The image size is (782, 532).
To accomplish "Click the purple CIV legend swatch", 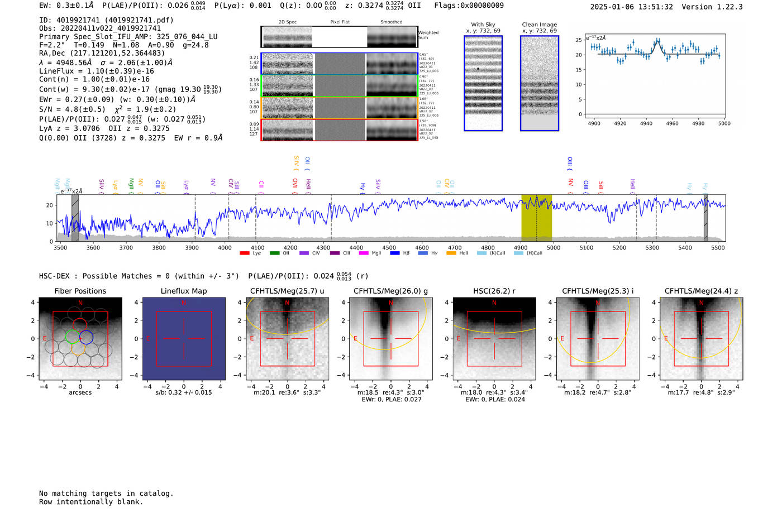I will click(304, 253).
